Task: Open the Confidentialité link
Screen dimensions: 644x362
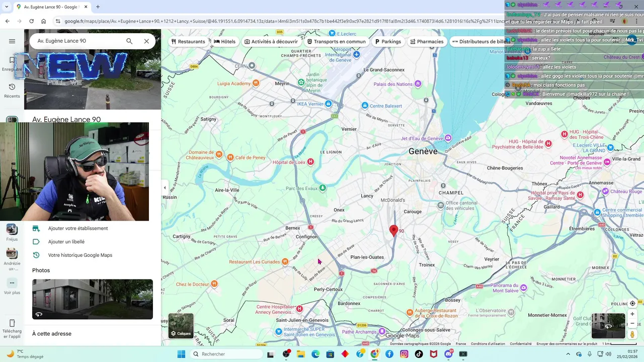Action: click(x=521, y=344)
